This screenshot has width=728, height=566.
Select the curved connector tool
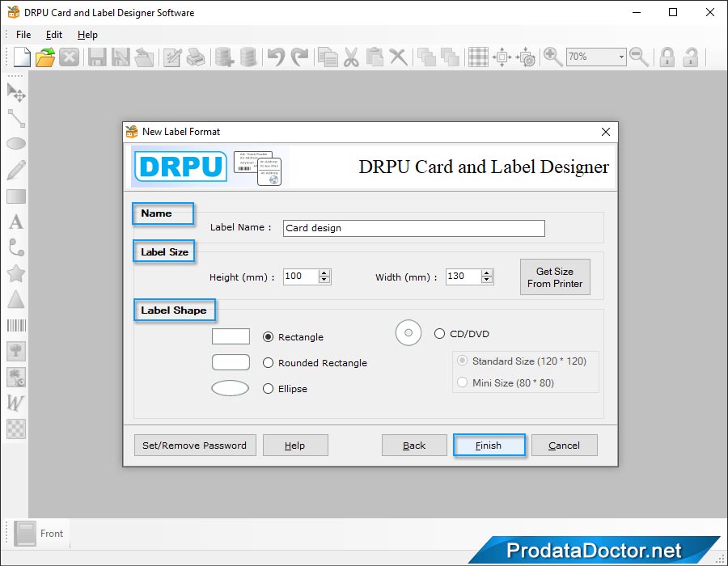(x=16, y=247)
